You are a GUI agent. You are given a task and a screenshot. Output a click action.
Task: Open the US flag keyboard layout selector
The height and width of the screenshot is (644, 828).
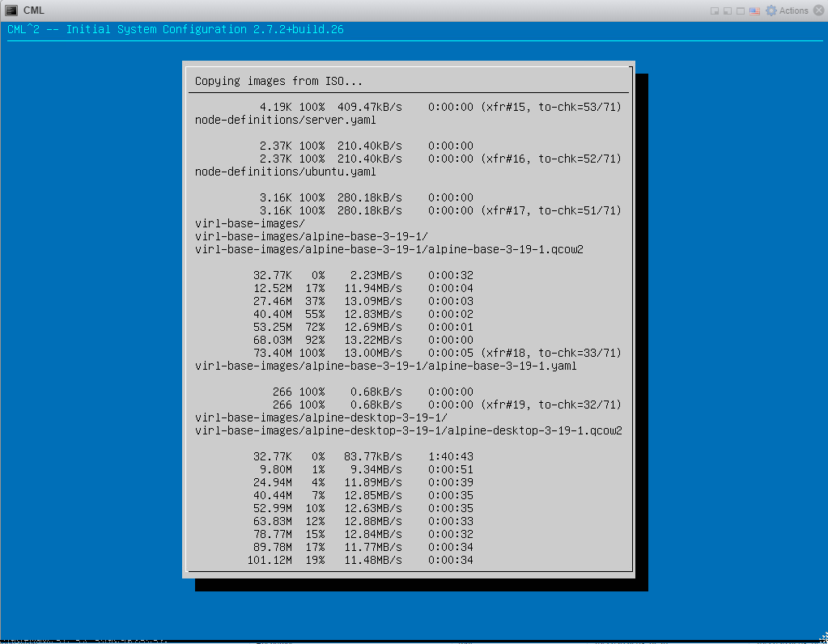point(754,11)
